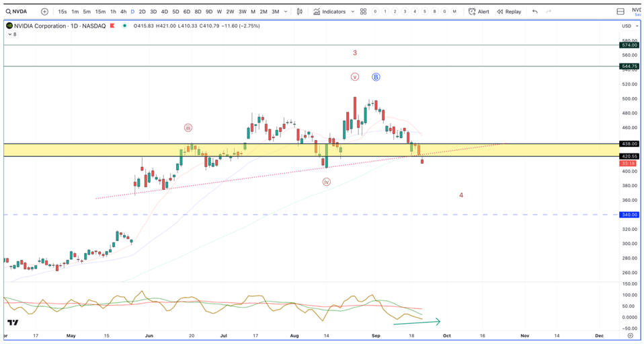Screen dimensions: 644x344
Task: Create a price alert with Alert
Action: pyautogui.click(x=479, y=11)
